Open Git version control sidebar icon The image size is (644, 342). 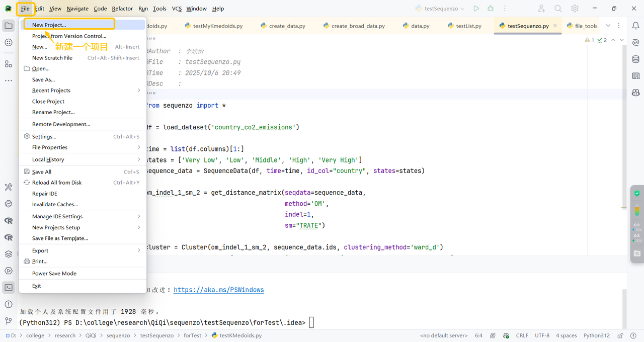(x=9, y=320)
